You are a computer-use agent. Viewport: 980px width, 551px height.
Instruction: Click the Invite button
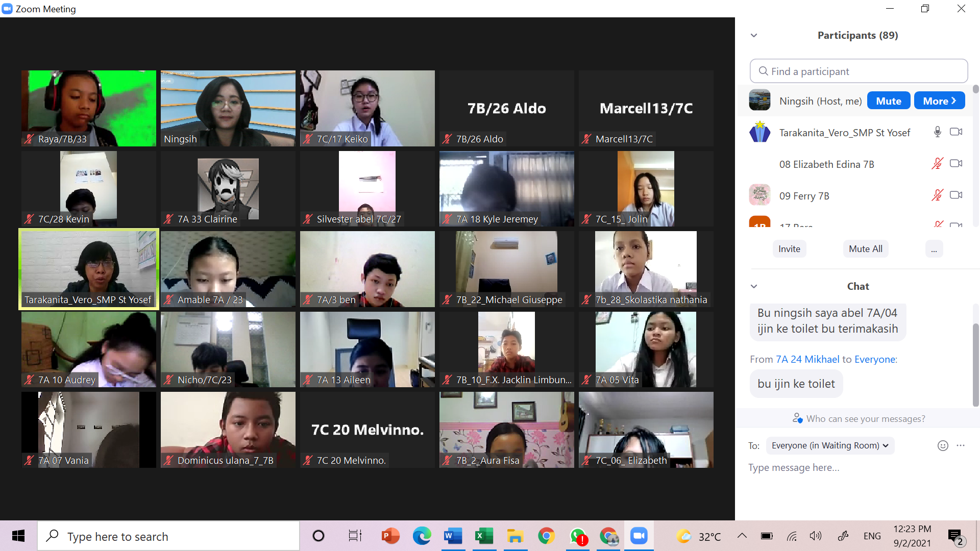click(x=789, y=249)
